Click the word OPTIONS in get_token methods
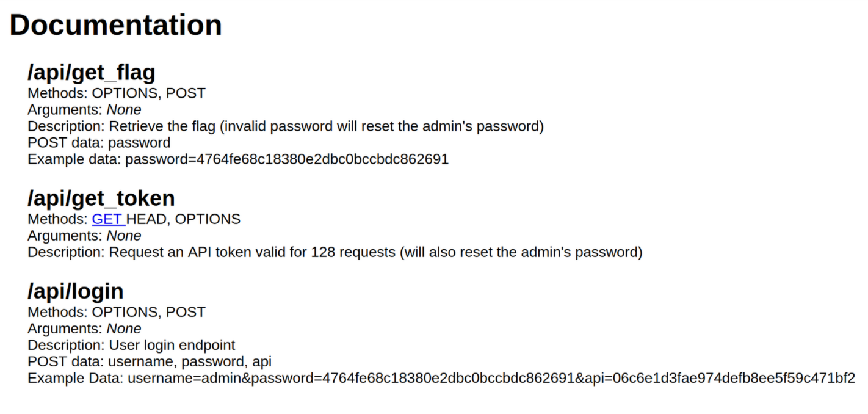The image size is (868, 414). [x=208, y=219]
